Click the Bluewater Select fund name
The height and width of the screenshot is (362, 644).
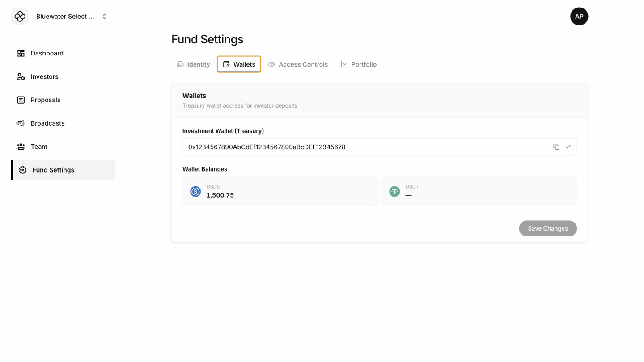65,17
